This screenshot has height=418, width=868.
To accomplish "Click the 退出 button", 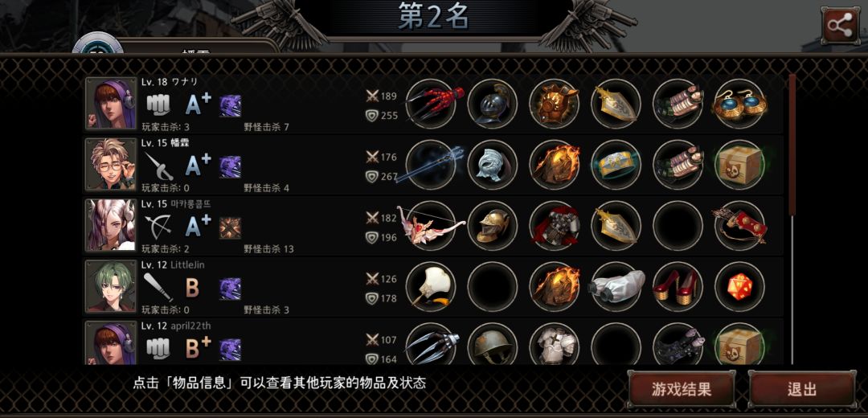I will [x=802, y=389].
